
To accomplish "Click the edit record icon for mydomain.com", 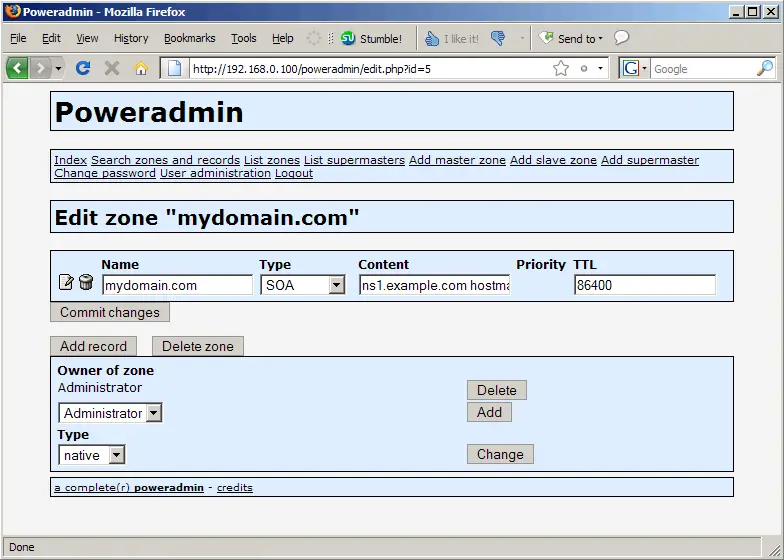I will point(66,282).
